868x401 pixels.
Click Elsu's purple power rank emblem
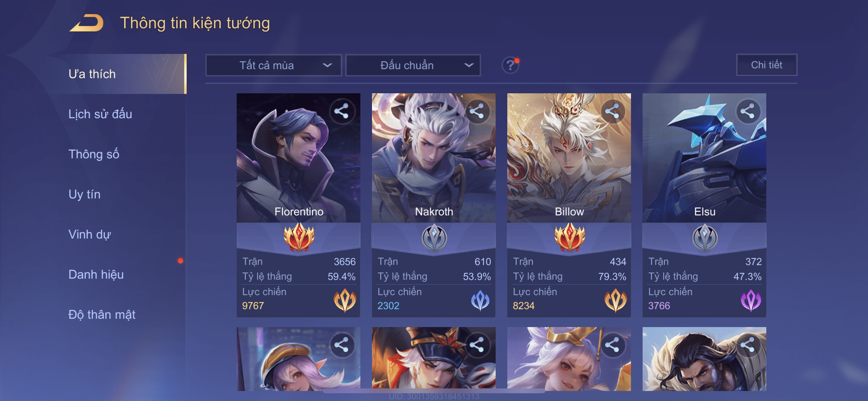[x=750, y=300]
